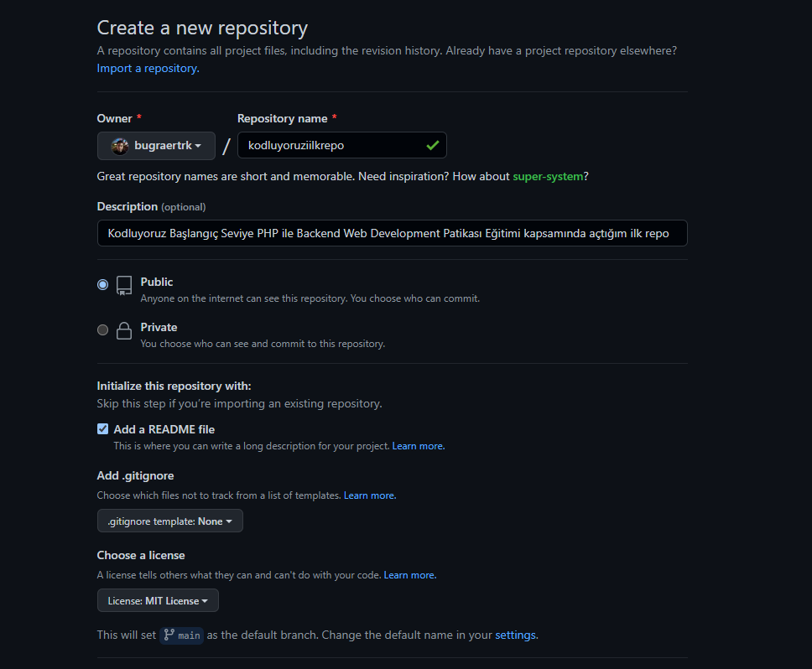Click the main branch badge

pos(181,635)
